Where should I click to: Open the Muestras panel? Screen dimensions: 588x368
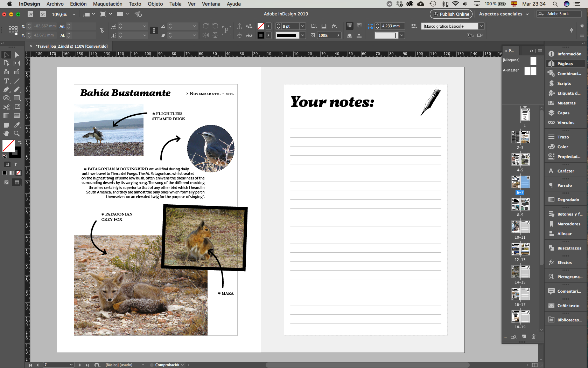point(565,103)
